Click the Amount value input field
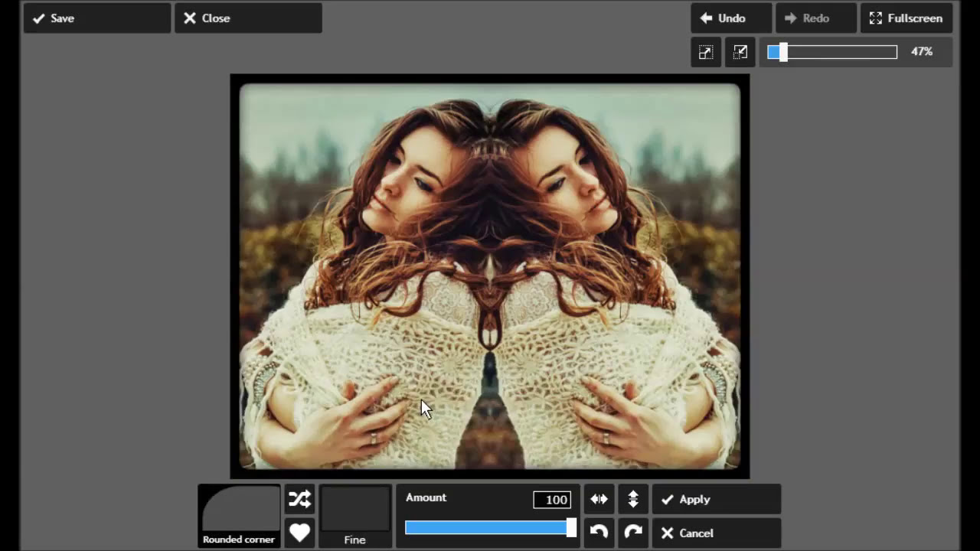Screen dimensions: 980x551 [552, 500]
